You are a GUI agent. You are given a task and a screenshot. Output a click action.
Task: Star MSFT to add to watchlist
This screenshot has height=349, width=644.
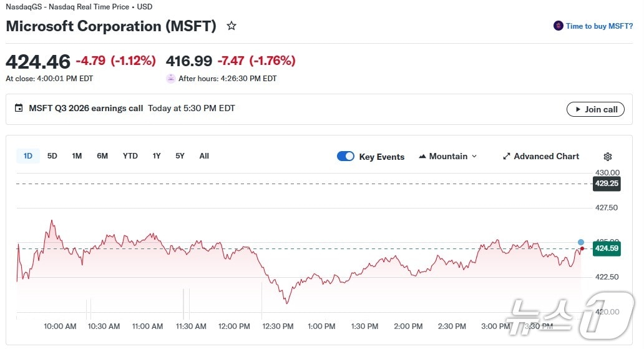(232, 26)
